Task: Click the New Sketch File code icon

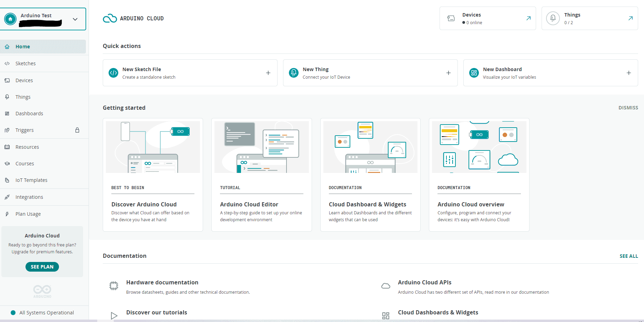Action: coord(113,73)
